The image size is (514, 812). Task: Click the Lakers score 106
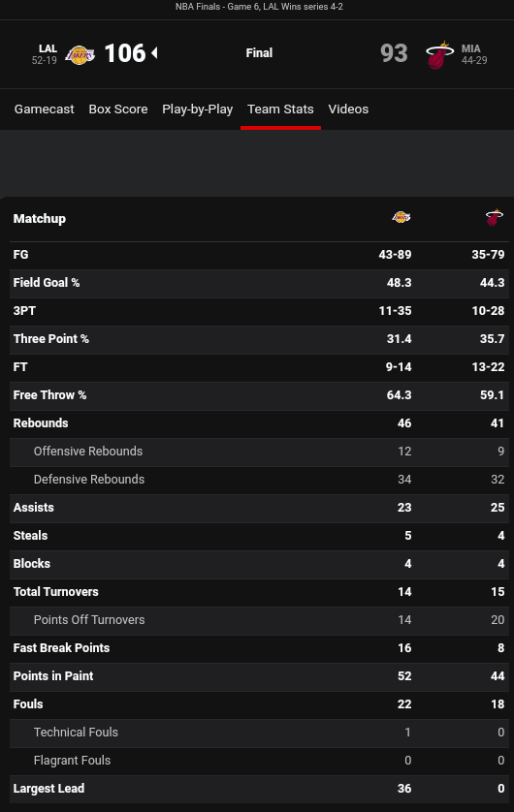point(125,53)
